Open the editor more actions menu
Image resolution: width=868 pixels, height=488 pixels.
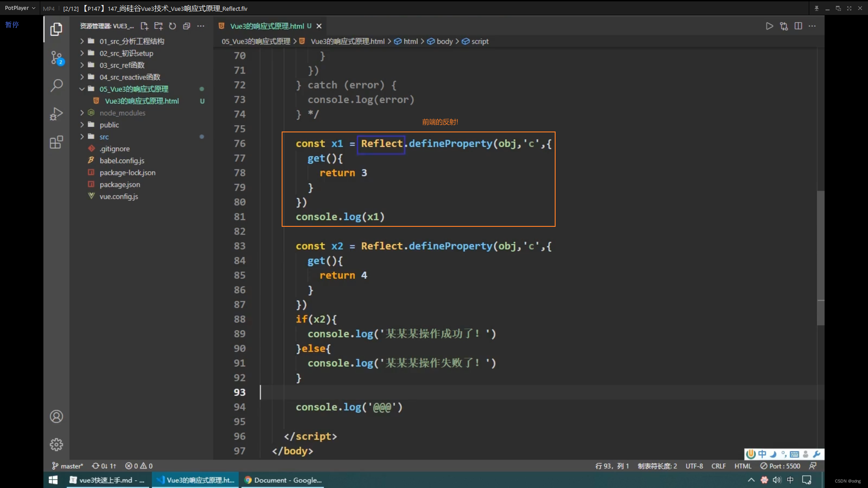click(812, 26)
